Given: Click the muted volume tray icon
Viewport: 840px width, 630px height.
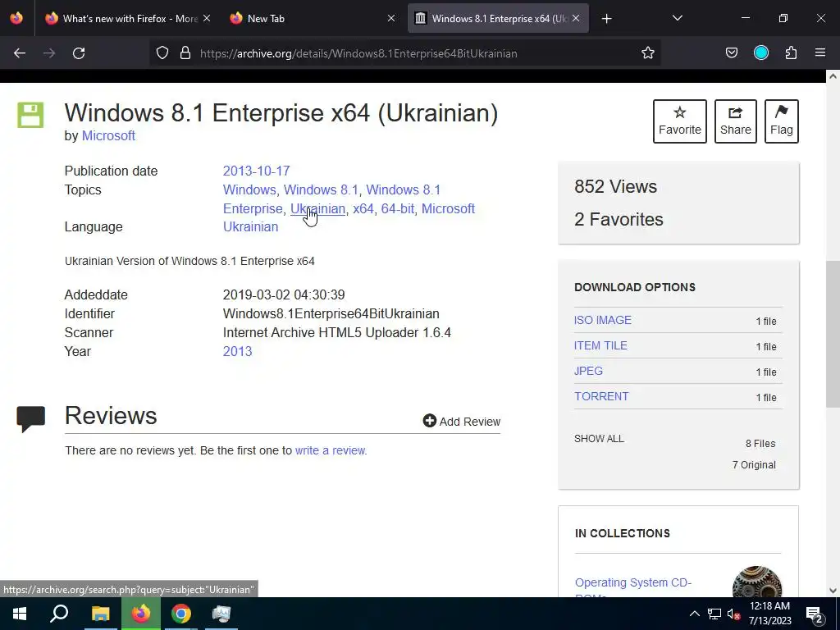Looking at the screenshot, I should coord(733,614).
